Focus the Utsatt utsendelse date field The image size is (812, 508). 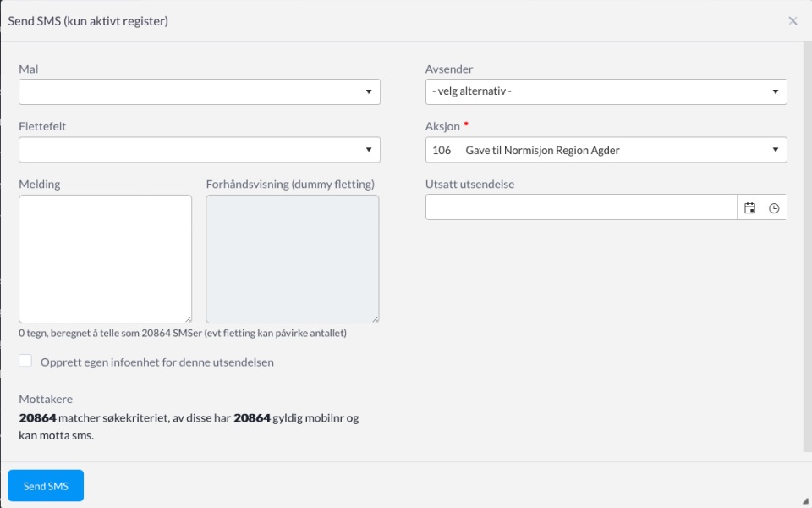pyautogui.click(x=581, y=207)
